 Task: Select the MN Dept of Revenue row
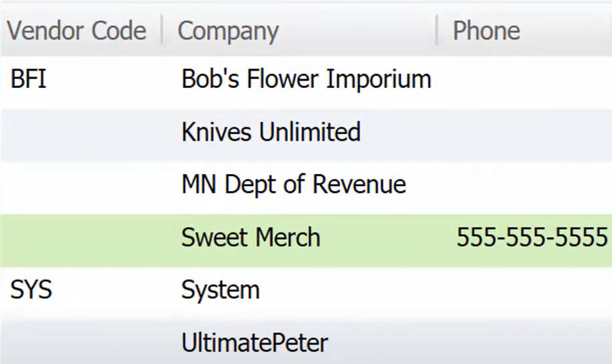pos(306,185)
